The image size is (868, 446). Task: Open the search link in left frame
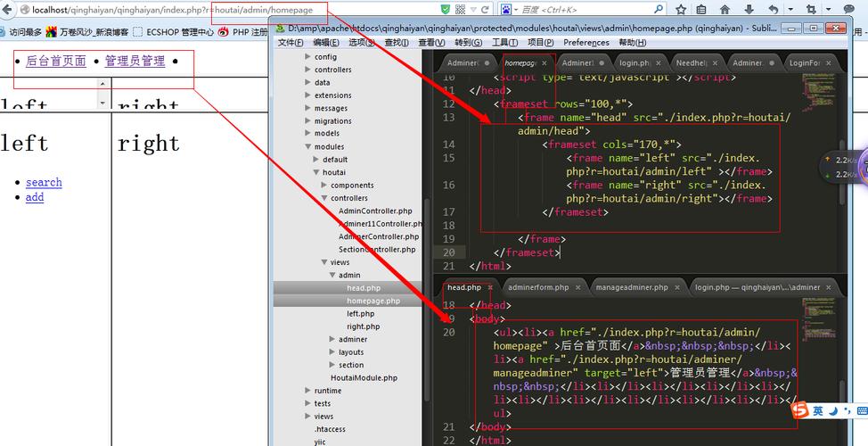(x=44, y=182)
